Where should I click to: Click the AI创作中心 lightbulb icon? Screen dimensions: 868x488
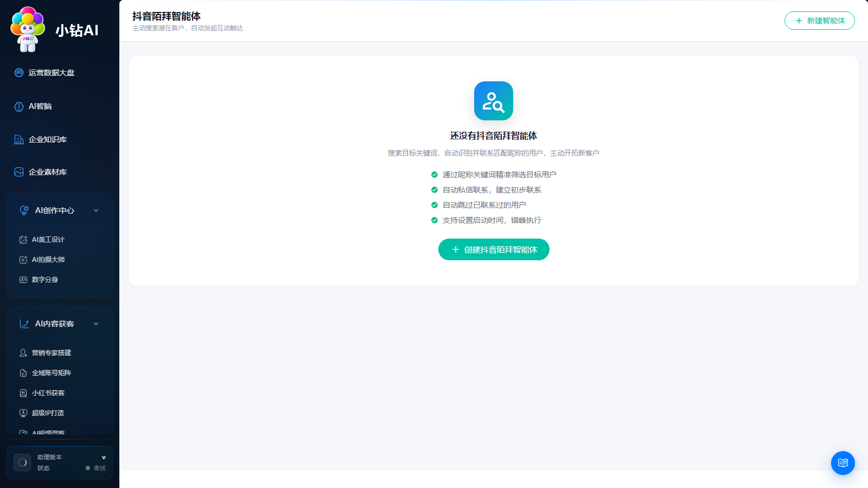pyautogui.click(x=24, y=210)
